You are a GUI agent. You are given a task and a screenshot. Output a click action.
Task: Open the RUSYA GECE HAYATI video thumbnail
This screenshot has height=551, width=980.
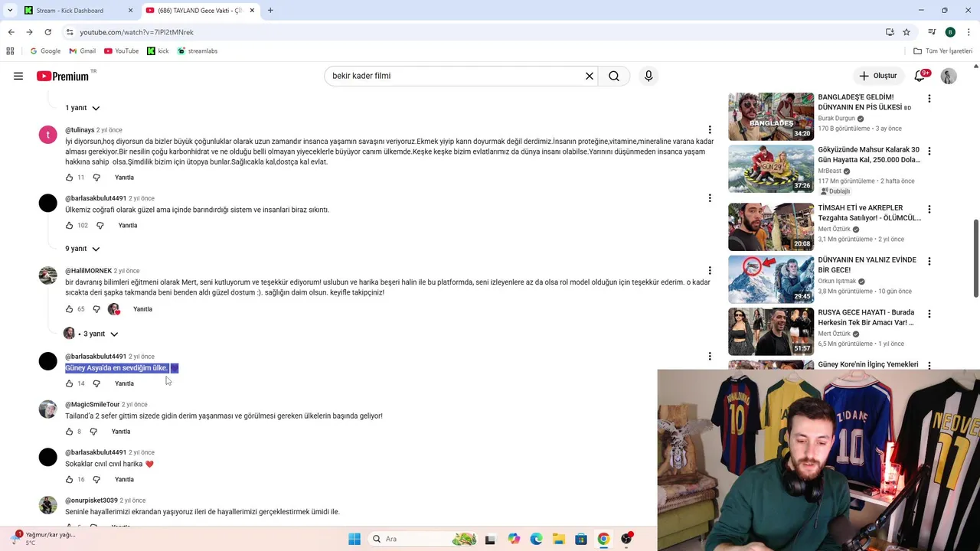click(771, 331)
